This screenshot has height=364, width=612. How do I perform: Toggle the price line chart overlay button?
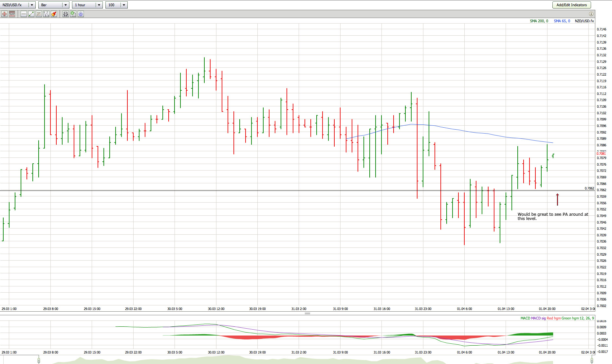tap(12, 14)
